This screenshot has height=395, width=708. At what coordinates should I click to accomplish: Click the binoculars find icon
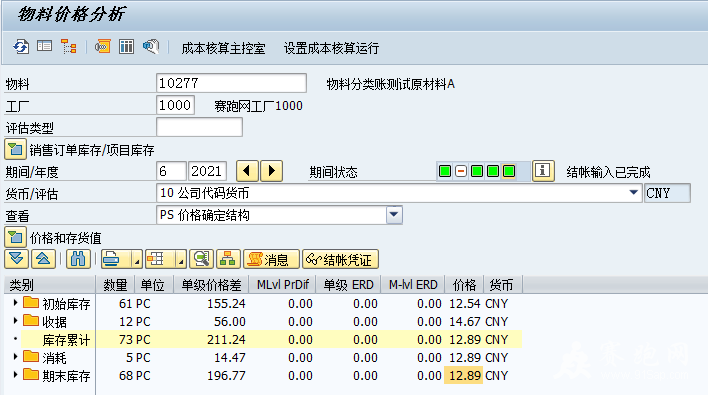[78, 259]
